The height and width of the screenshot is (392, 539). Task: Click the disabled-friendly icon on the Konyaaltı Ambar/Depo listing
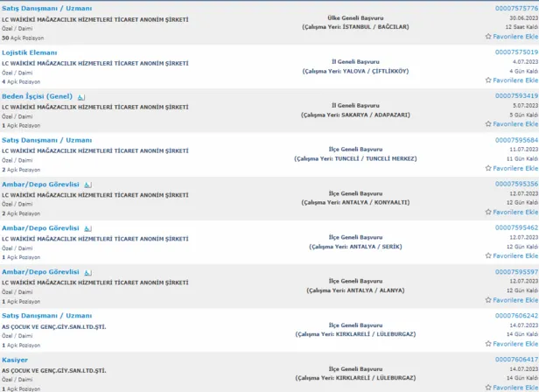point(87,185)
